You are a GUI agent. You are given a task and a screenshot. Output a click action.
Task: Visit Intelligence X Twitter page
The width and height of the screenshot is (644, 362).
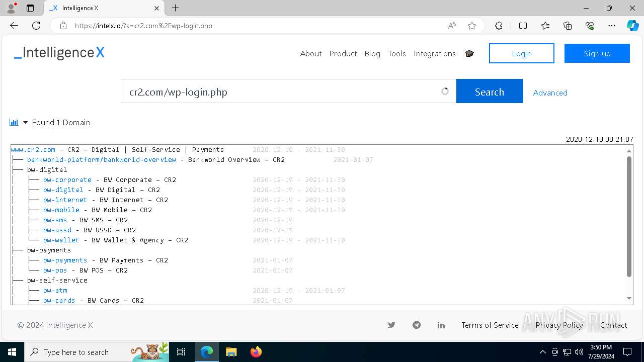pyautogui.click(x=391, y=325)
